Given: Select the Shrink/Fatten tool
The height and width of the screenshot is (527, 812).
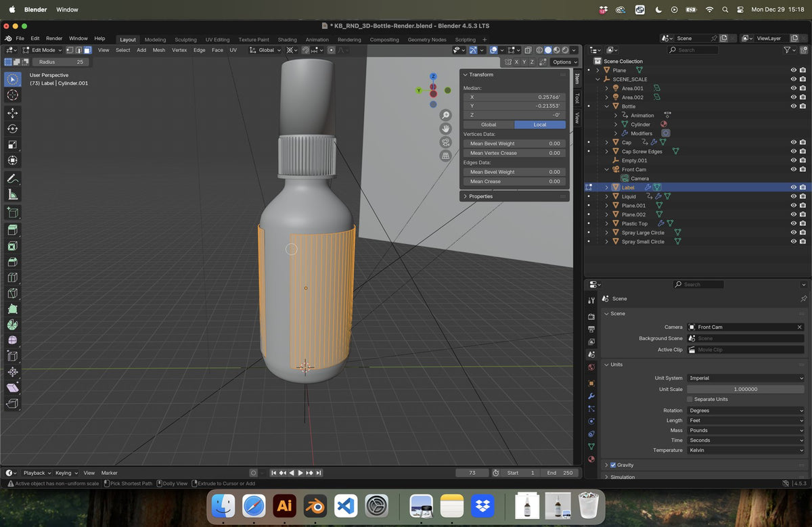Looking at the screenshot, I should click(x=12, y=372).
